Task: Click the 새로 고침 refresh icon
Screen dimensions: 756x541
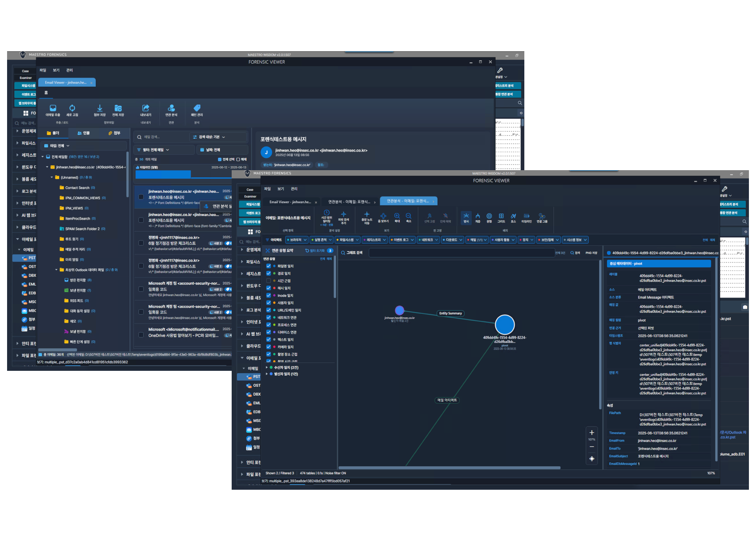Action: pyautogui.click(x=72, y=108)
